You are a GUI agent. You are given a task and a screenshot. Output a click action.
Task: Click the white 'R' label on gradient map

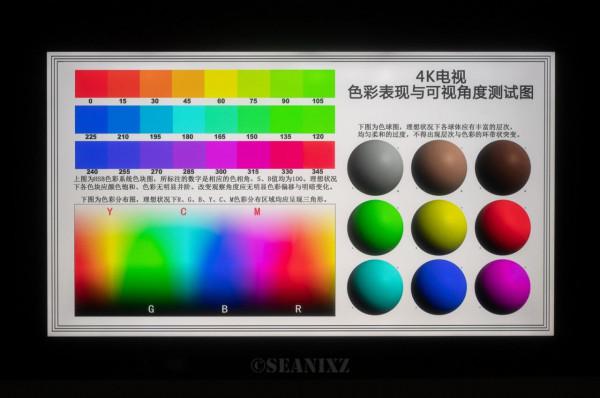point(298,309)
